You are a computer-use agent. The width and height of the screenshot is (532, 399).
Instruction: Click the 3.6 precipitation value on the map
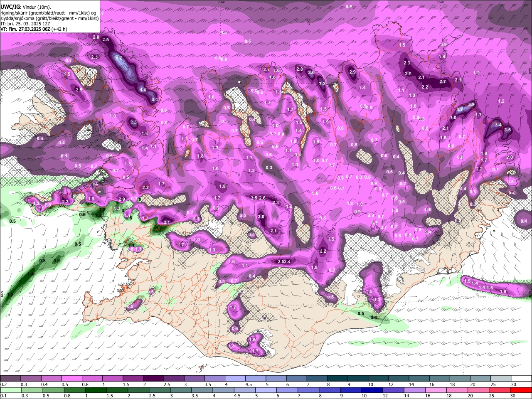(311, 73)
